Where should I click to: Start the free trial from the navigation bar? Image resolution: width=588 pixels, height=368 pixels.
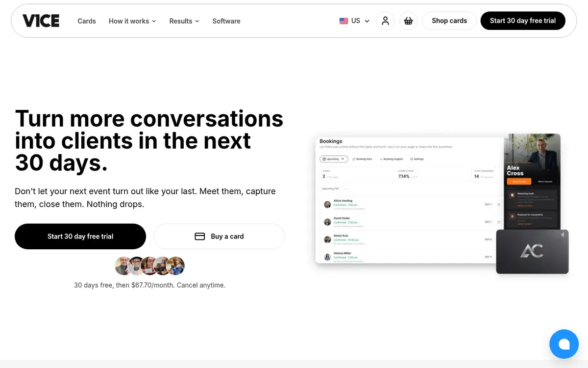[x=523, y=21]
